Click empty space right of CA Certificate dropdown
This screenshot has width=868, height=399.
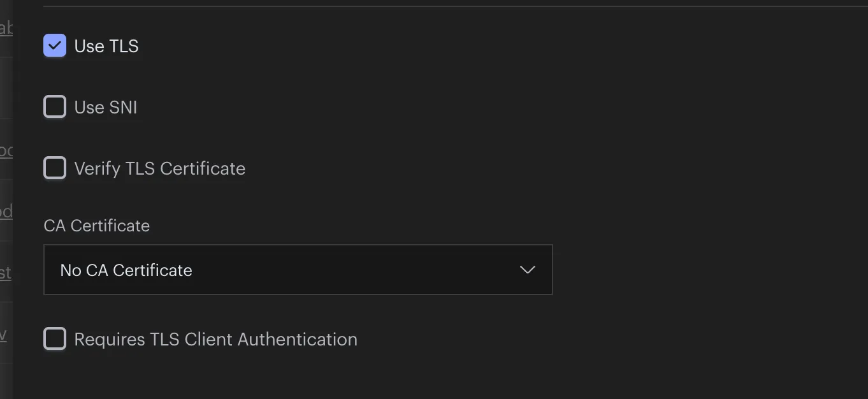click(707, 270)
